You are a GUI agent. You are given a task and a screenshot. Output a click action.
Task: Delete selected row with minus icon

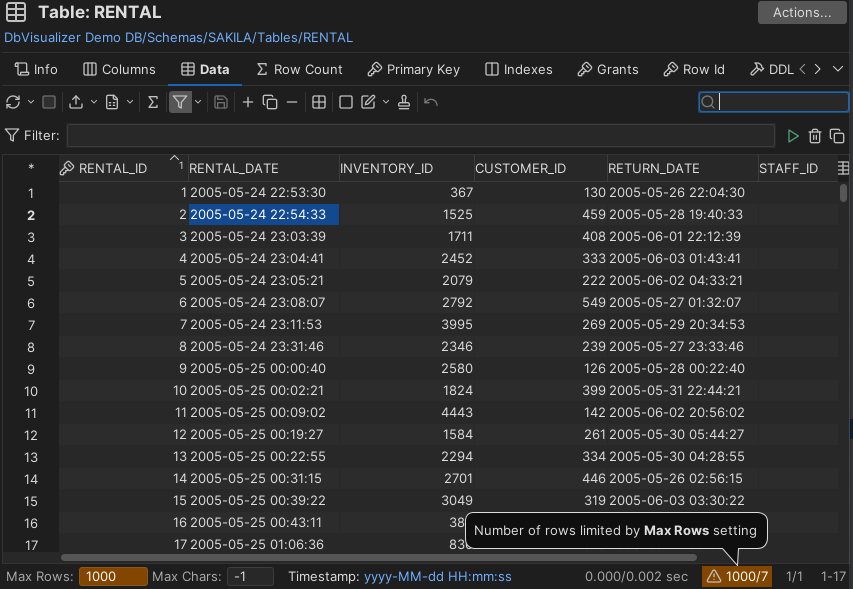tap(292, 102)
